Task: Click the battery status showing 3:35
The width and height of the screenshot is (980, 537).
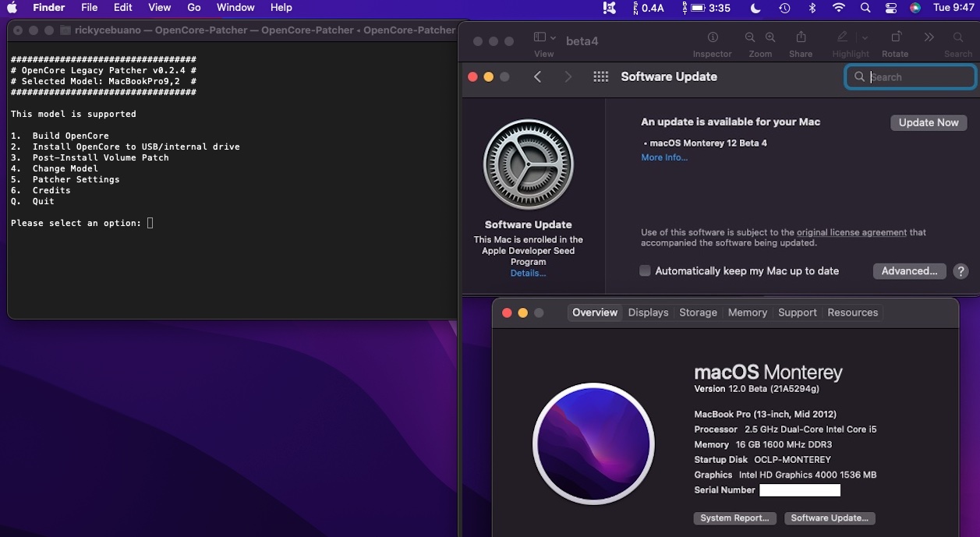Action: (x=706, y=8)
